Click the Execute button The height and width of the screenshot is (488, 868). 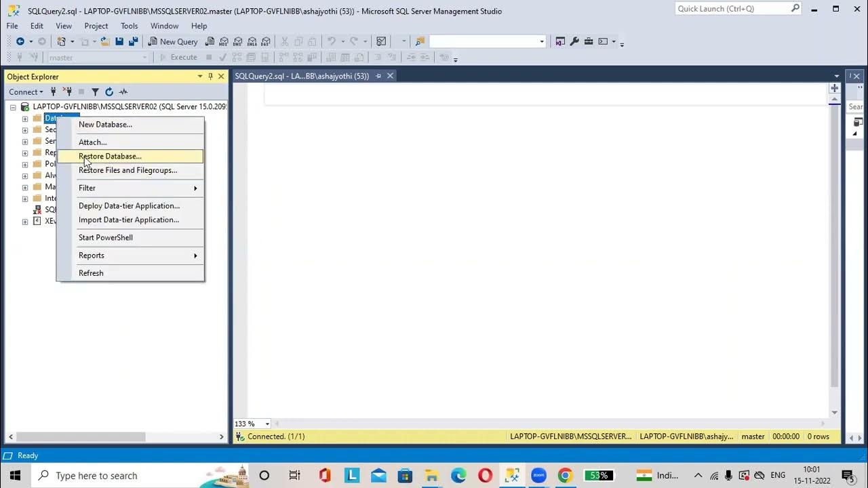(178, 57)
